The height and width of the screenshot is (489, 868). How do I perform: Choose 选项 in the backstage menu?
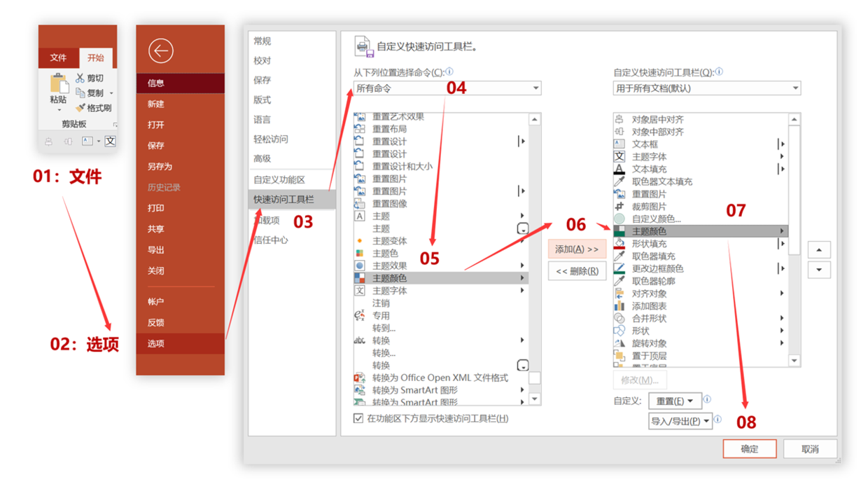click(x=181, y=343)
